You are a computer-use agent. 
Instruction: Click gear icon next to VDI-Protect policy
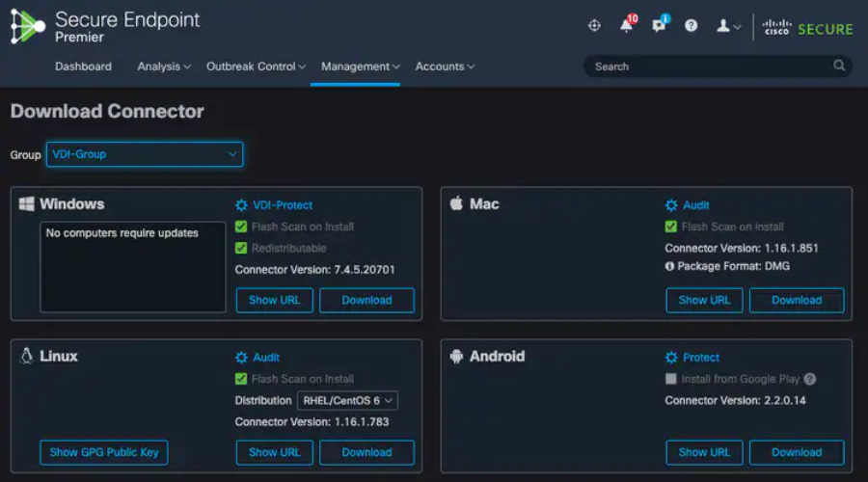click(241, 205)
